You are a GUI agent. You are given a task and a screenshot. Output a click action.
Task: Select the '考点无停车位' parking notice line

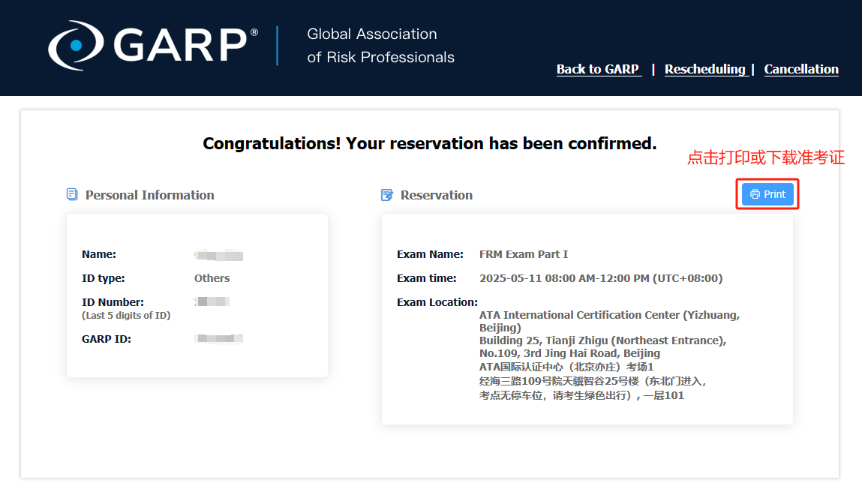pos(581,396)
